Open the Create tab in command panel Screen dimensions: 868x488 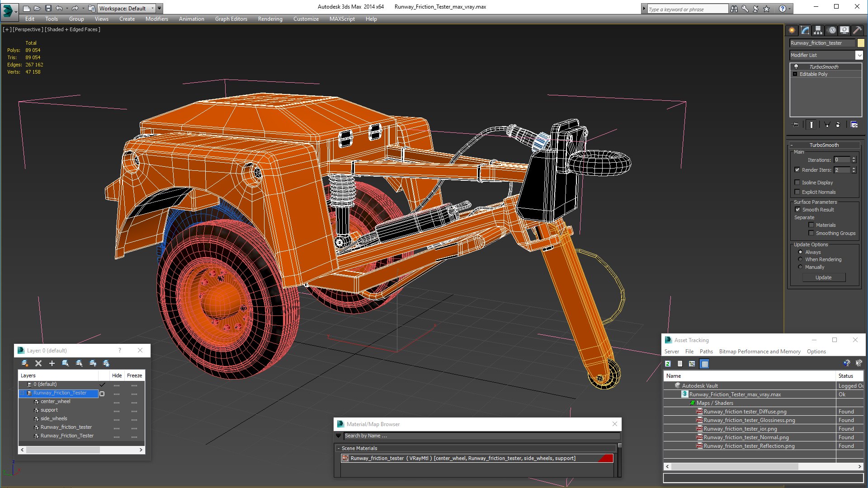point(792,30)
